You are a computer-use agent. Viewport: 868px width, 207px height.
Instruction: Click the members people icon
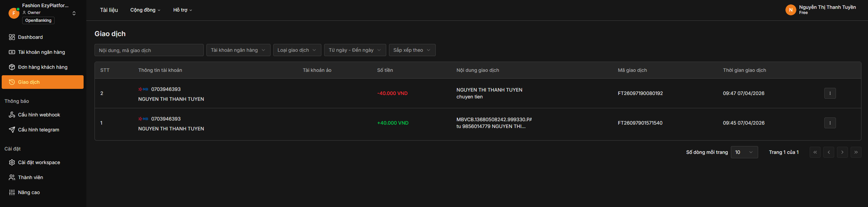[12, 177]
